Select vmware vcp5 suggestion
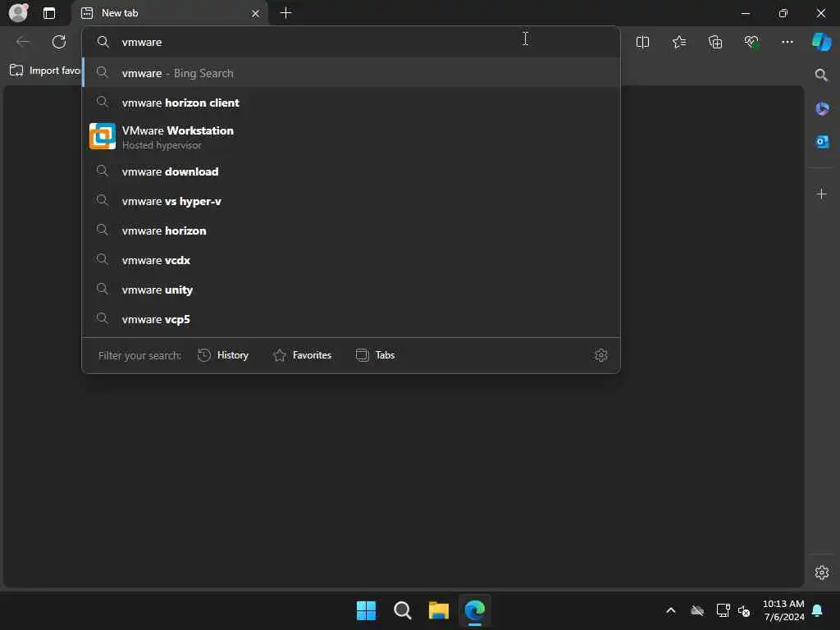 [351, 319]
